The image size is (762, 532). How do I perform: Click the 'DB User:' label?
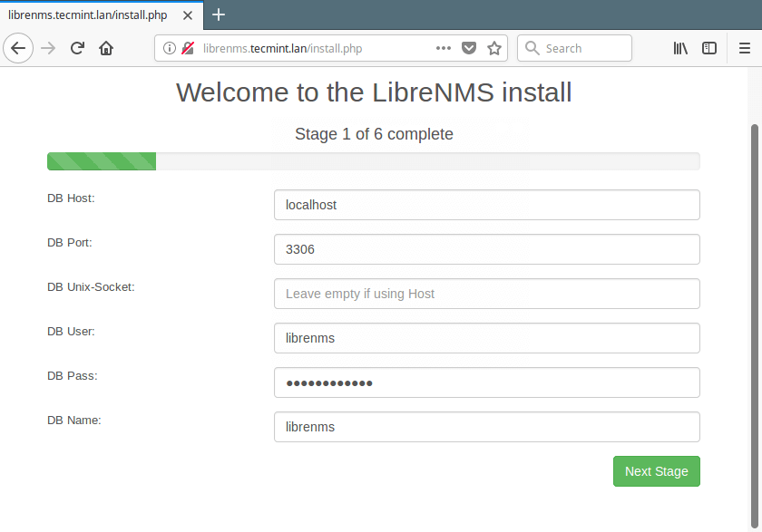[71, 331]
